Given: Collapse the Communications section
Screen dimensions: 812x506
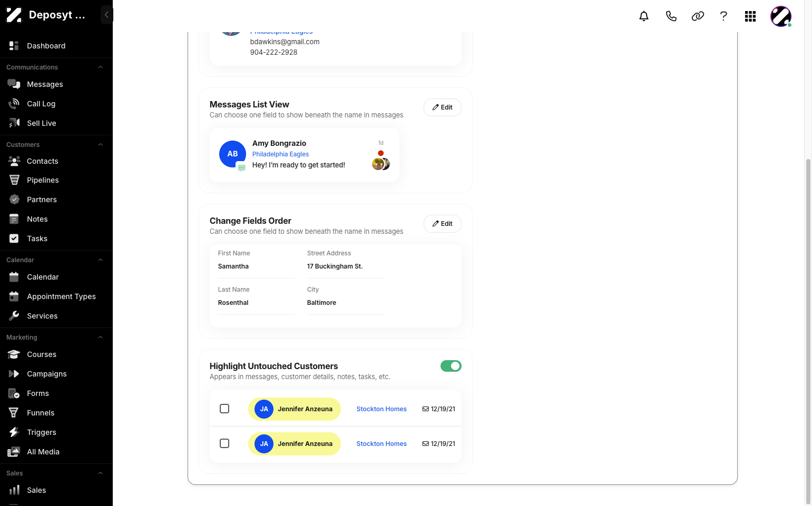Looking at the screenshot, I should coord(100,67).
